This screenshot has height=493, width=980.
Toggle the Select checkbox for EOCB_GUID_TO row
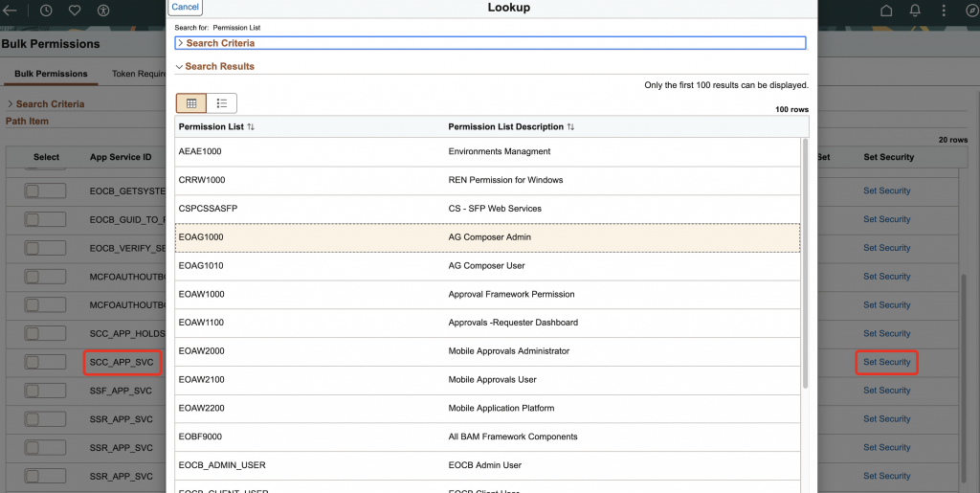(45, 219)
